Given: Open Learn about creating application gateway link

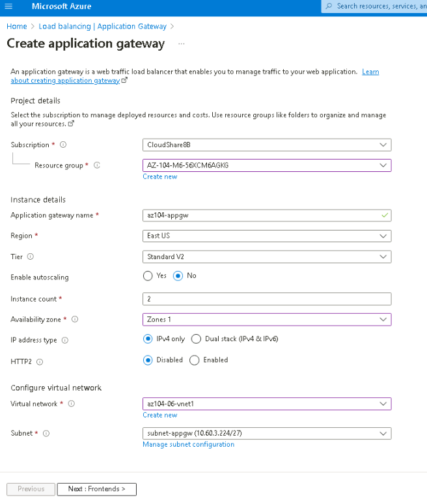Looking at the screenshot, I should (65, 80).
